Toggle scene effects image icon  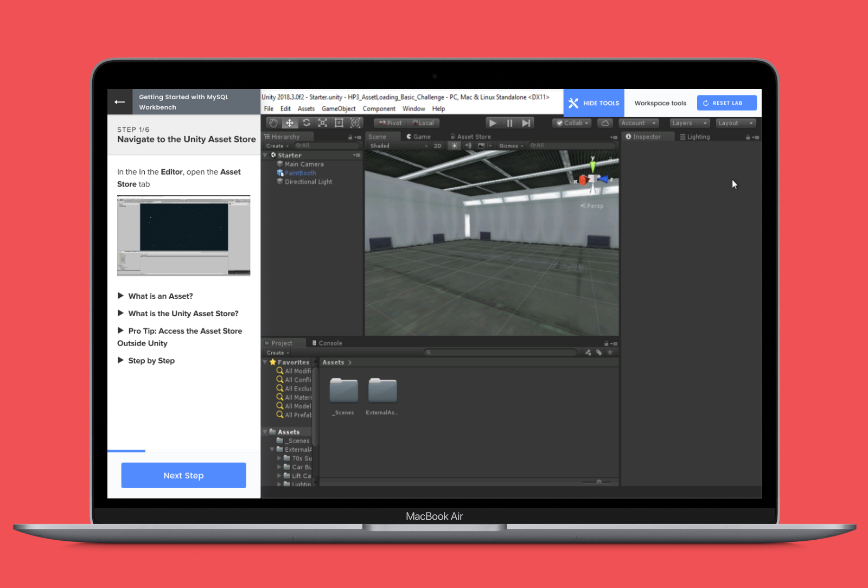(481, 146)
